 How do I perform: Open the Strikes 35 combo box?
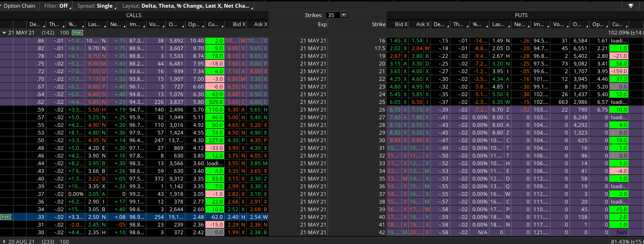[337, 15]
